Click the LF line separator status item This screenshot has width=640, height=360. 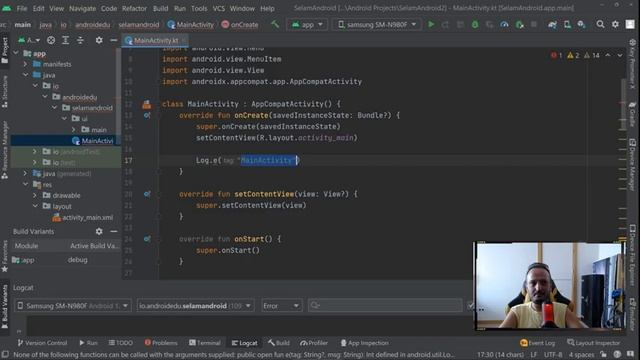tap(533, 354)
